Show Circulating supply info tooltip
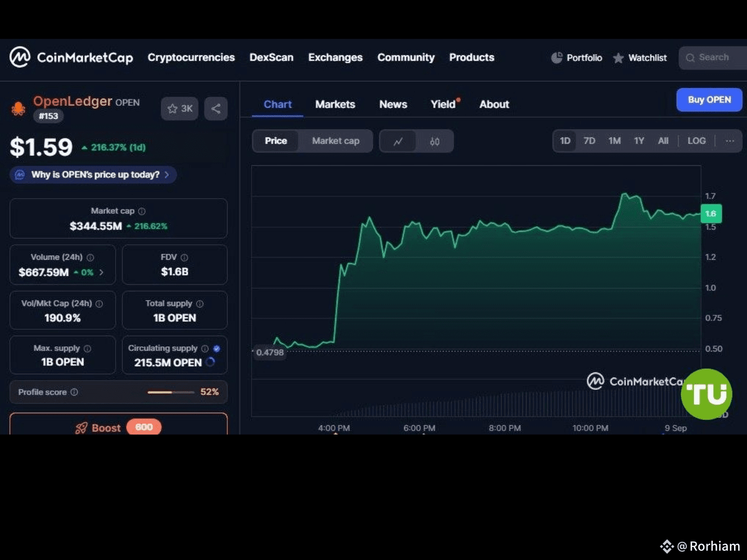This screenshot has height=560, width=747. pos(205,348)
